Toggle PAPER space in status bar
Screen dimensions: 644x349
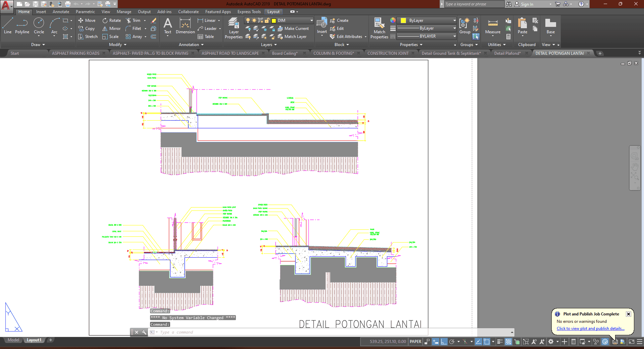[x=415, y=342]
